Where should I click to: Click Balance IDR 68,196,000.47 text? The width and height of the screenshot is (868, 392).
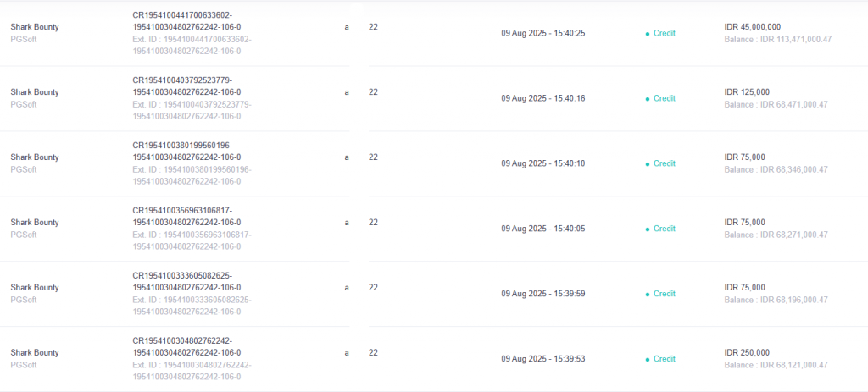pos(776,301)
